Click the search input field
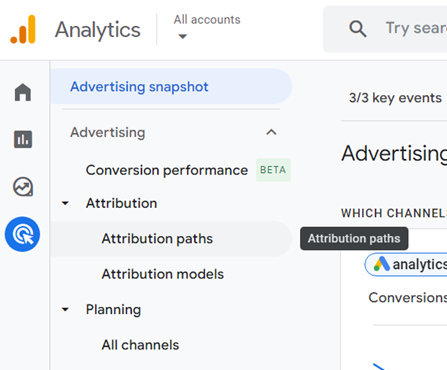The width and height of the screenshot is (447, 370). (x=385, y=29)
